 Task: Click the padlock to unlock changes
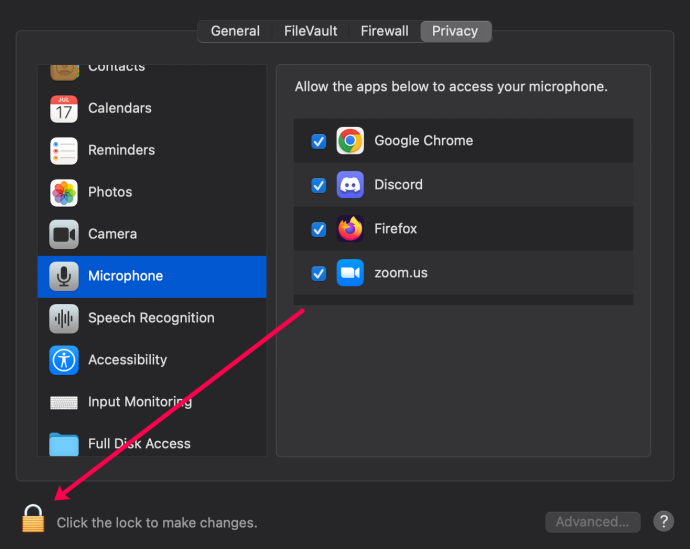tap(33, 518)
